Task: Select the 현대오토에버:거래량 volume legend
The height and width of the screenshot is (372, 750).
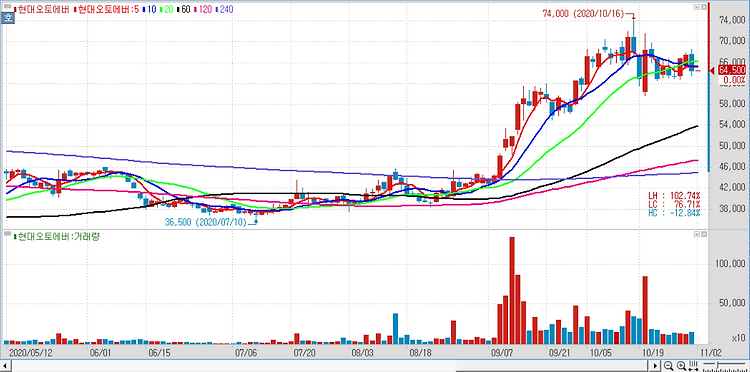Action: pos(56,236)
